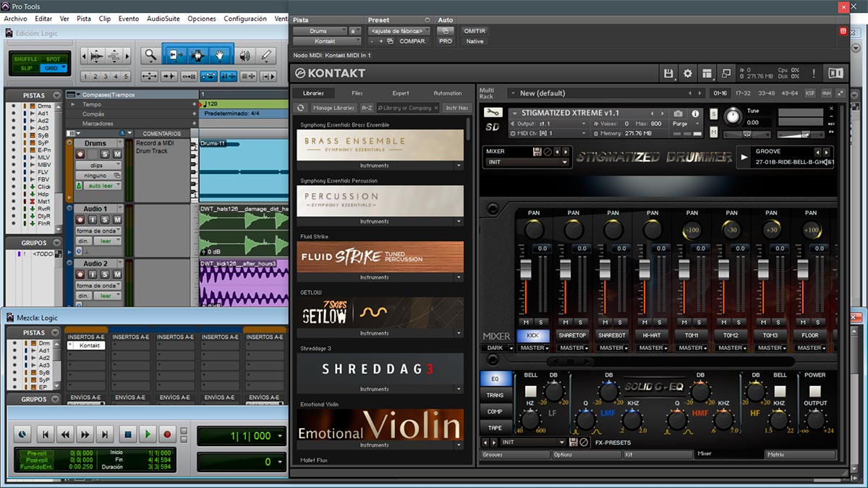Open Audio 1 'forma de onda' view dropdown

(x=98, y=231)
